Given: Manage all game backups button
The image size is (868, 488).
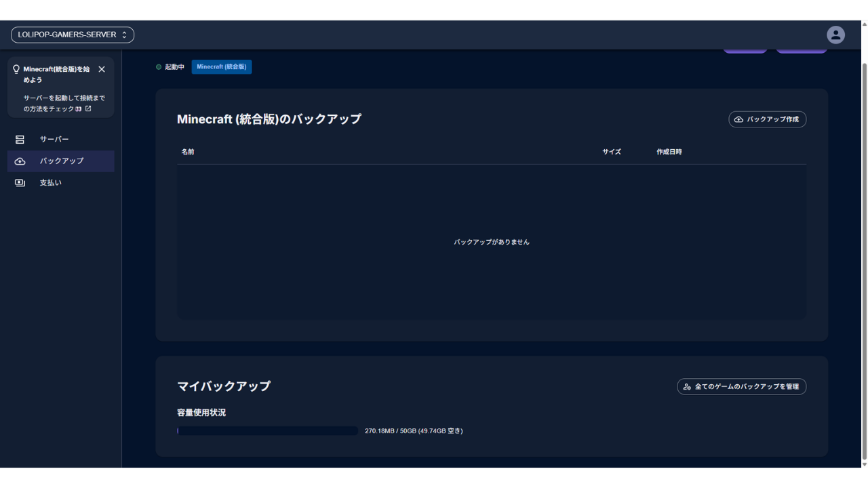Looking at the screenshot, I should (742, 386).
